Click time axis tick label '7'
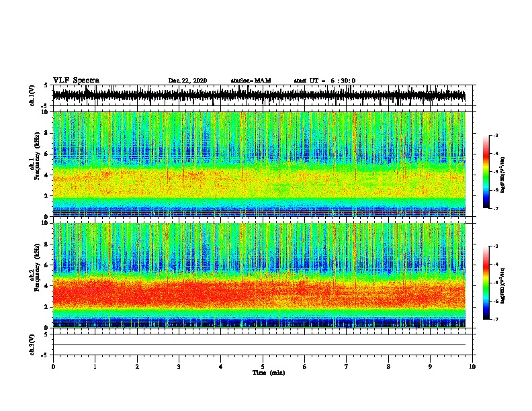 click(x=347, y=367)
